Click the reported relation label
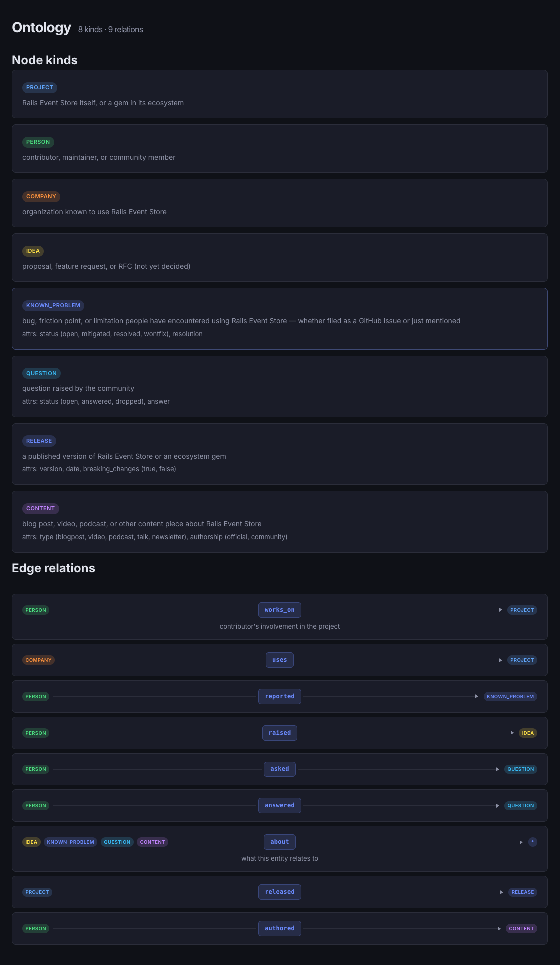This screenshot has height=965, width=560. (280, 696)
